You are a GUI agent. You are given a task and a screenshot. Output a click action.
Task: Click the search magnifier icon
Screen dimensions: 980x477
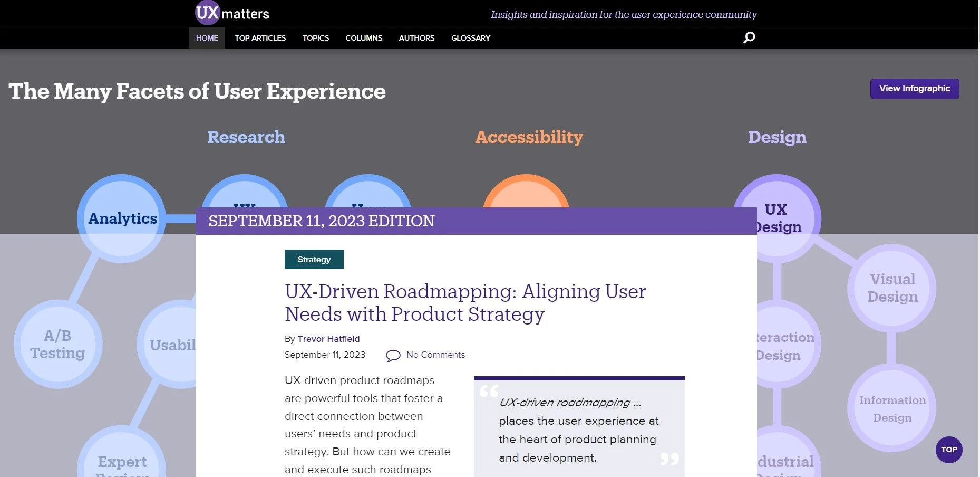[749, 37]
